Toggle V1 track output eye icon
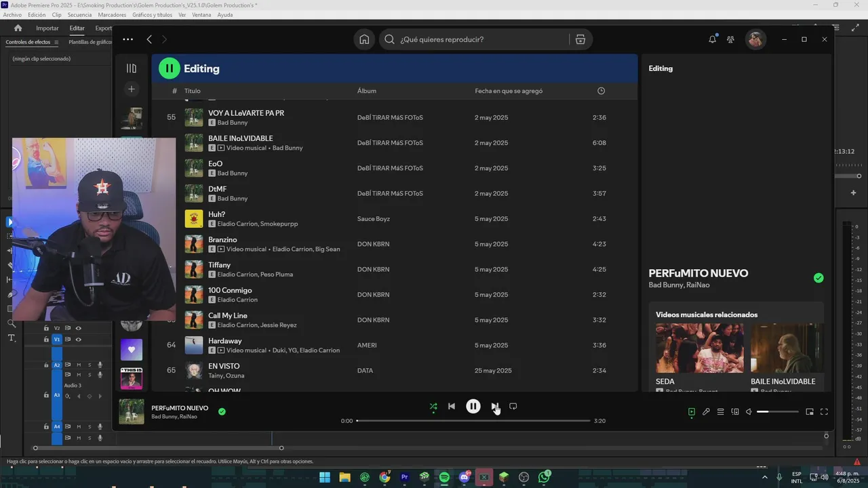 (79, 340)
